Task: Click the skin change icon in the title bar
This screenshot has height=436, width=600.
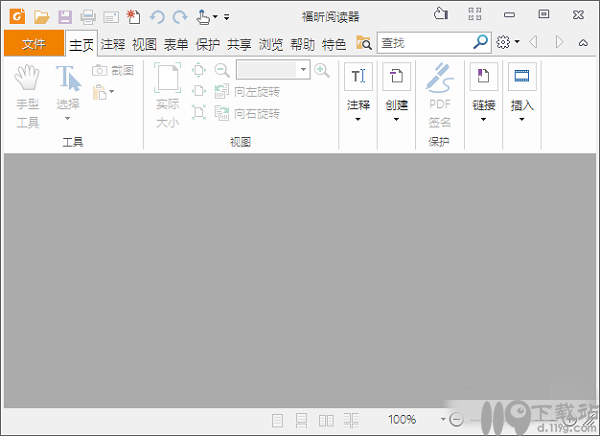Action: click(441, 14)
